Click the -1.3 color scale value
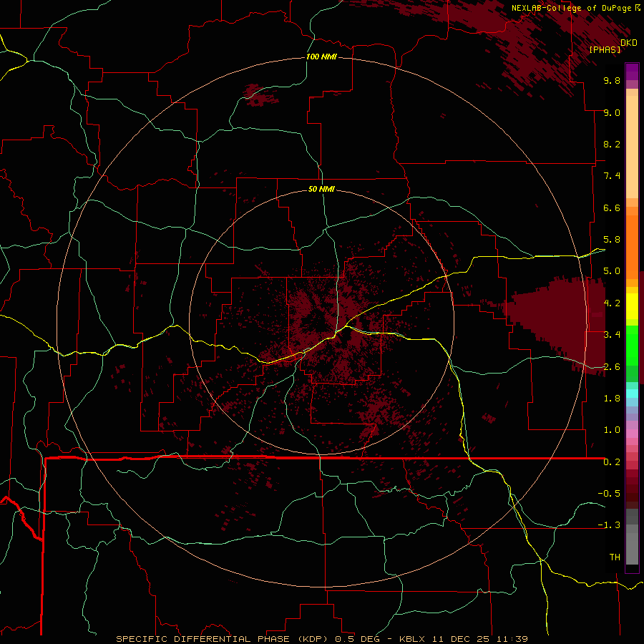The image size is (644, 644). 609,525
